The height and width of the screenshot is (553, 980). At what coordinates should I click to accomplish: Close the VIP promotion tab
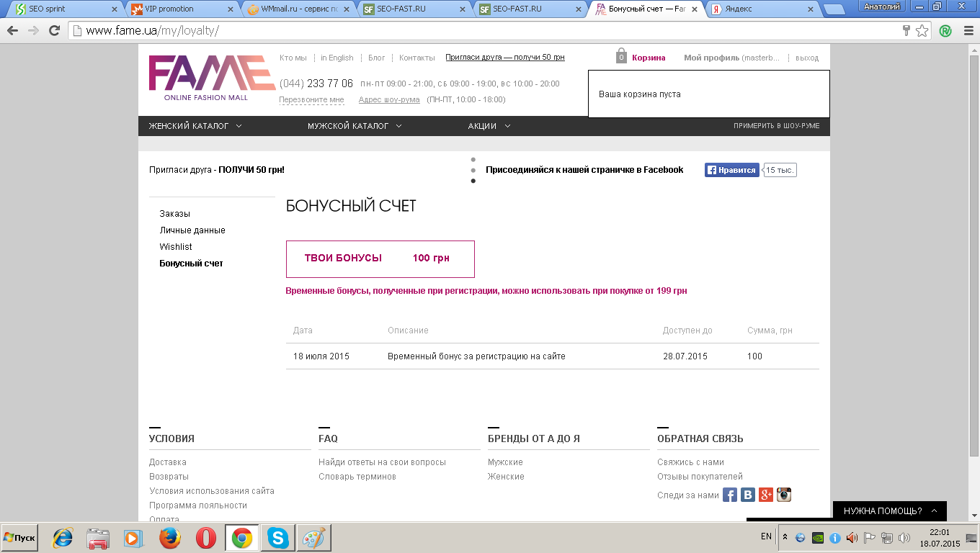tap(230, 9)
